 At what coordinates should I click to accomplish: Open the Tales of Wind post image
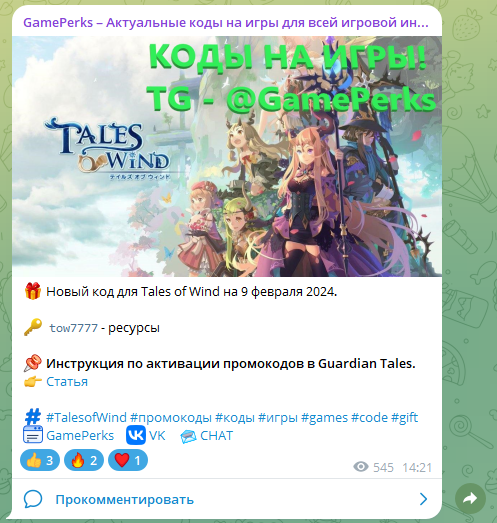(227, 156)
